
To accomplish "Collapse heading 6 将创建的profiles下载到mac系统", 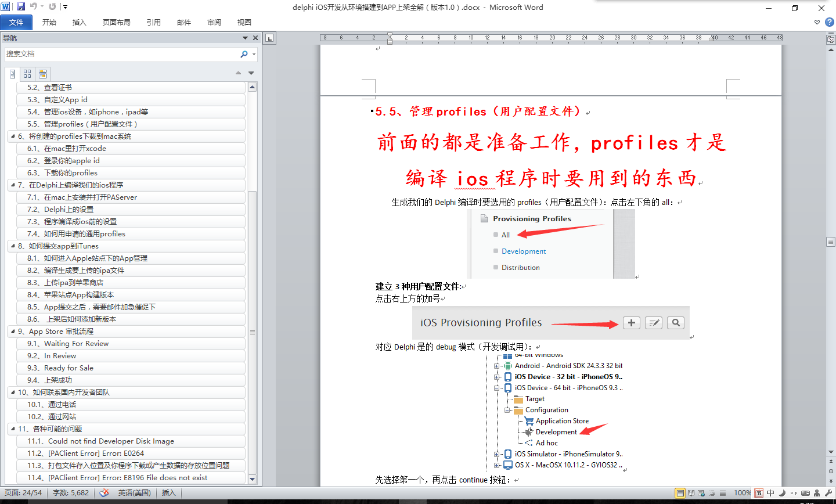I will [x=13, y=136].
